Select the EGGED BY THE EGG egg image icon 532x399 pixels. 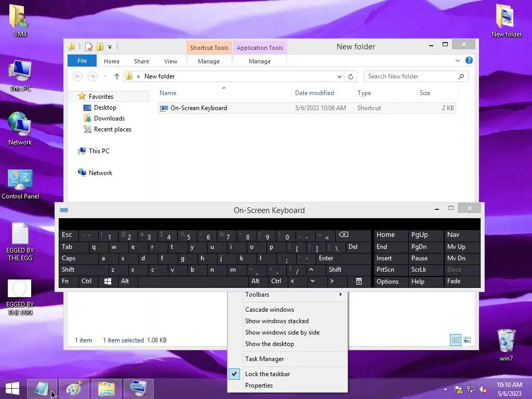tap(20, 297)
